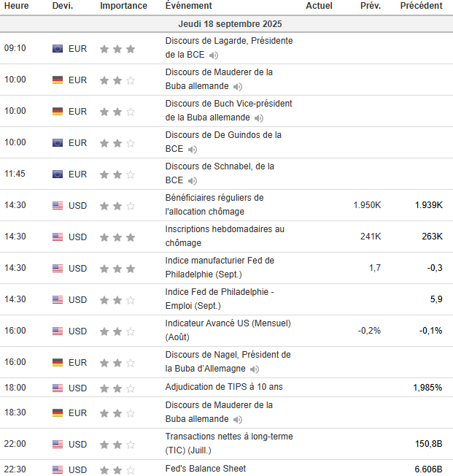Click the speaker icon for Schnabel's BCE speech
Screen dimensions: 453x476
193,181
